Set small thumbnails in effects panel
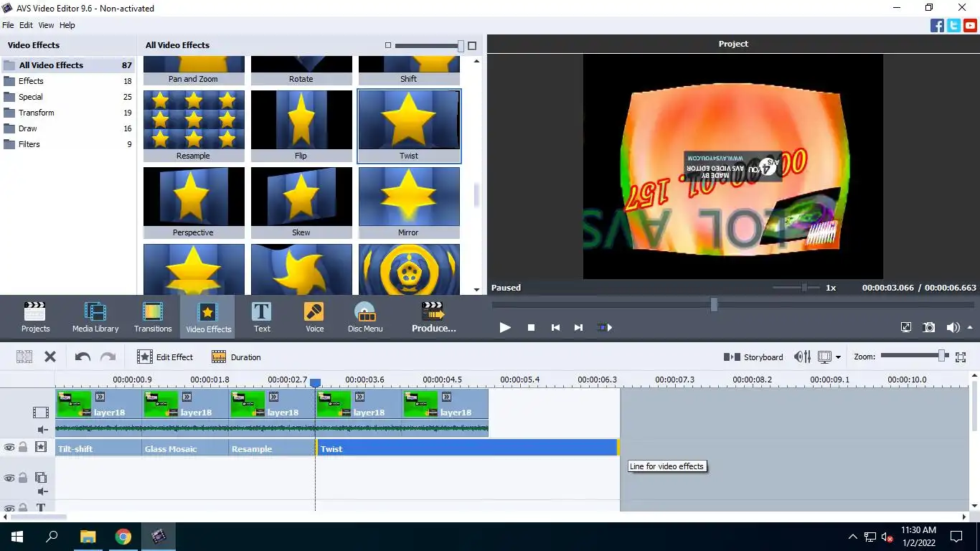 [x=388, y=45]
